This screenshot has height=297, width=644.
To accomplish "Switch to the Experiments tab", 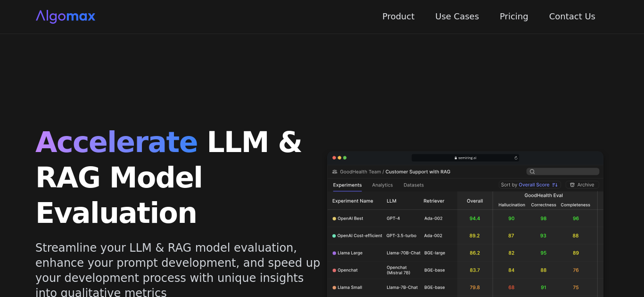I will 347,185.
